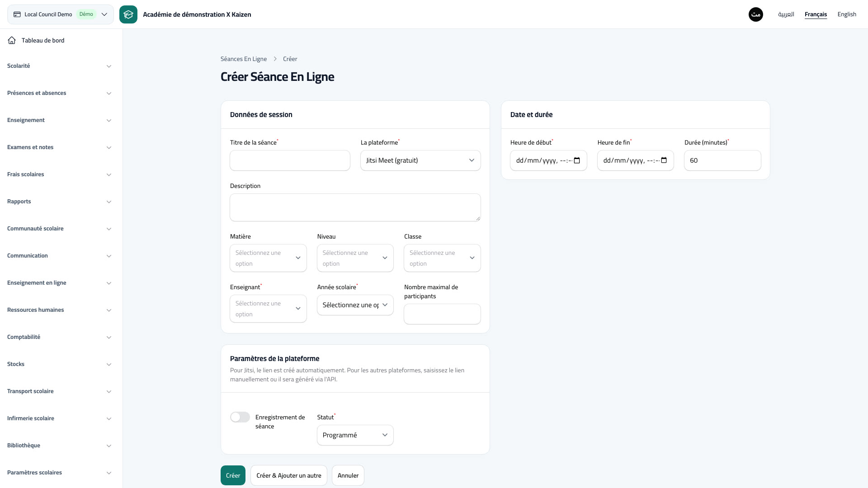Expand Ressources humaines section
868x488 pixels.
(59, 310)
